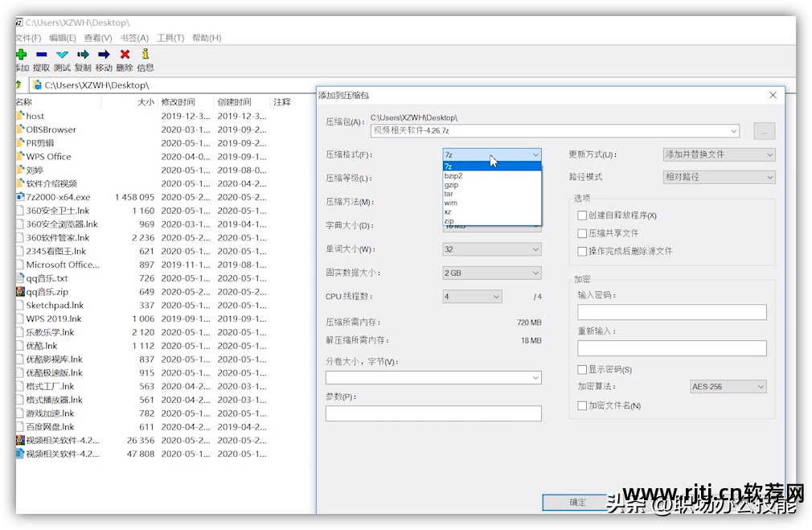Select the 刘婷 folder icon
812x530 pixels.
20,170
